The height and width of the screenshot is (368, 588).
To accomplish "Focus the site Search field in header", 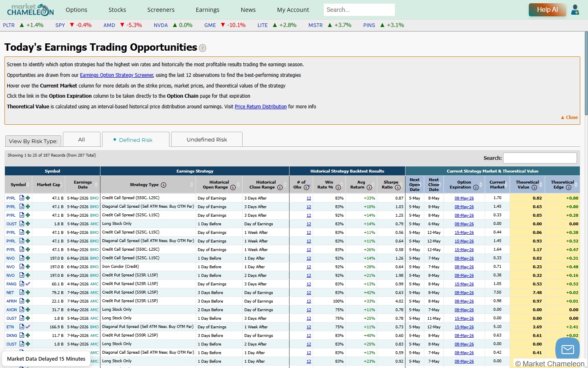I will pyautogui.click(x=359, y=10).
